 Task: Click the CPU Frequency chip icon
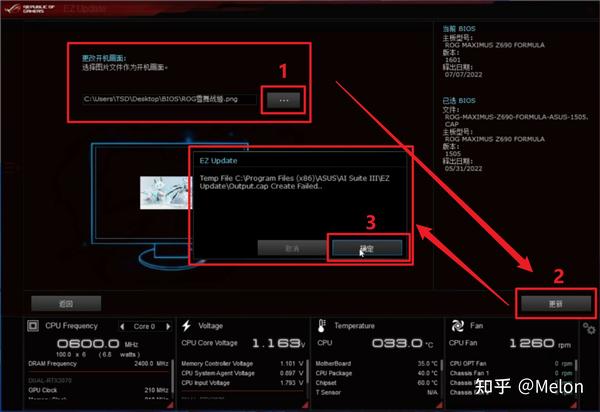pyautogui.click(x=33, y=326)
